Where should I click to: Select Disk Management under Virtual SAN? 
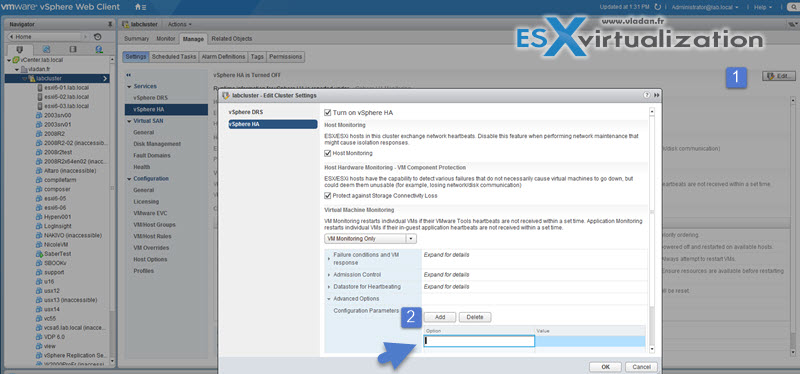point(157,144)
